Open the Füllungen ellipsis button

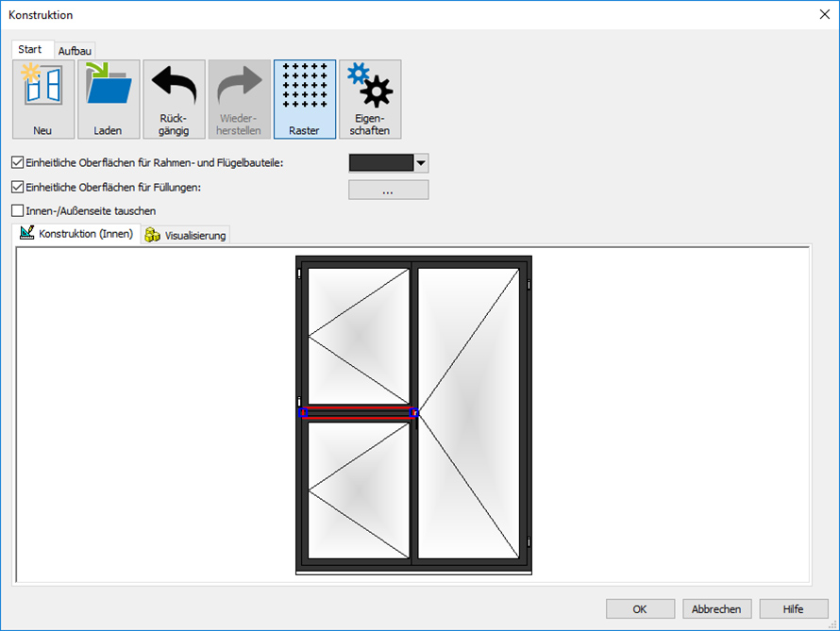pos(389,190)
